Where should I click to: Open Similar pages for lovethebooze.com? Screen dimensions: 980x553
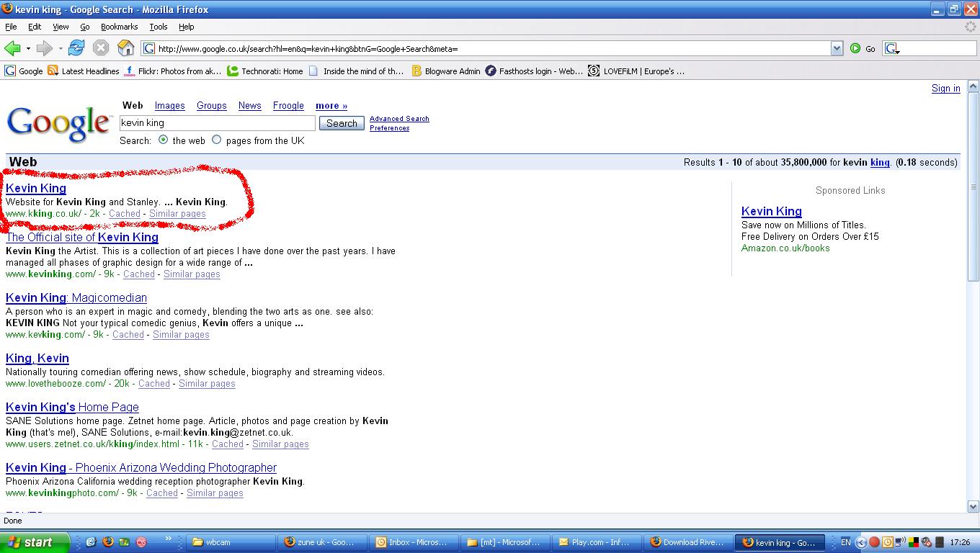point(207,384)
